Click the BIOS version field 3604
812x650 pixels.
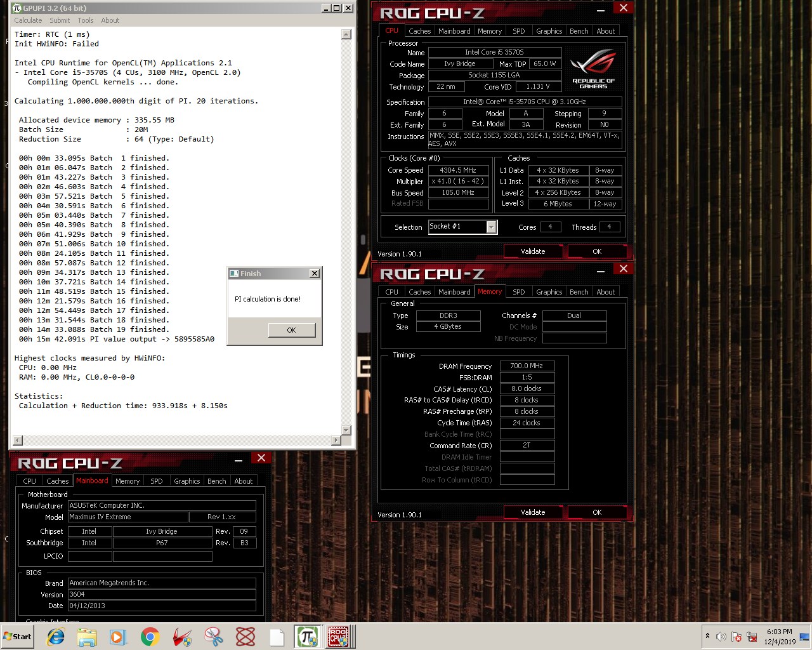[x=162, y=594]
